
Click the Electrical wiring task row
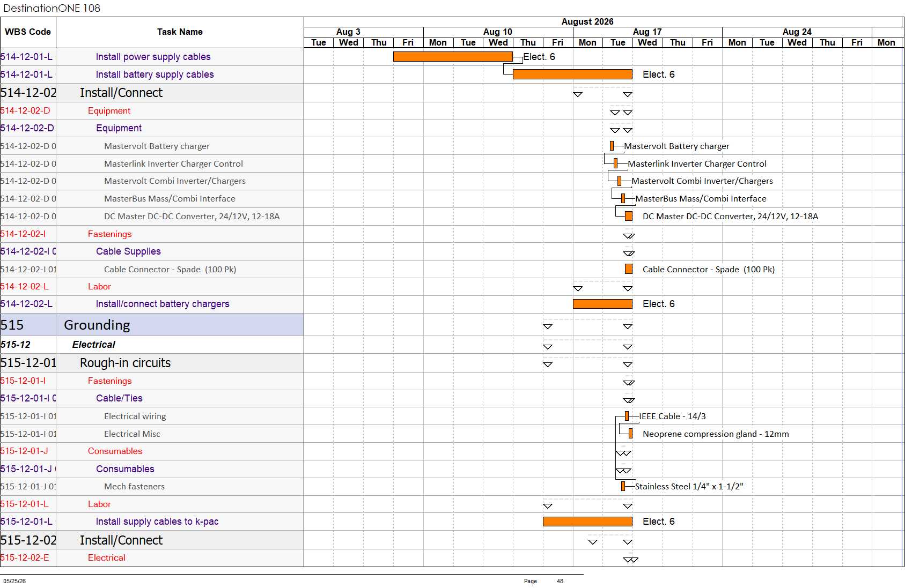152,416
